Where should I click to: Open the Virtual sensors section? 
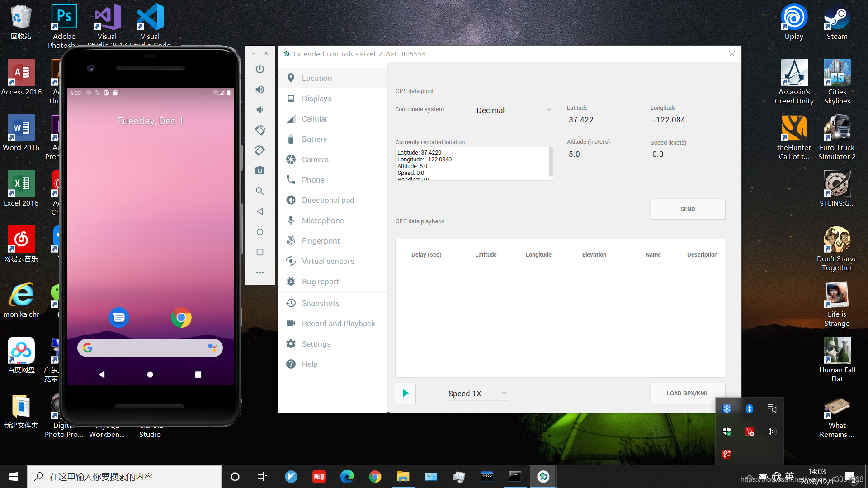click(x=328, y=261)
